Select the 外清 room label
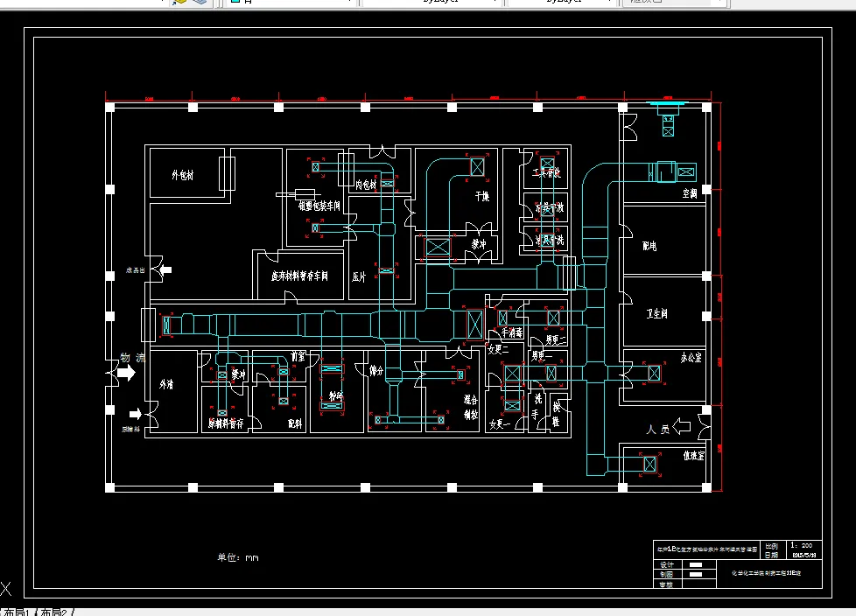This screenshot has height=616, width=856. coord(166,385)
